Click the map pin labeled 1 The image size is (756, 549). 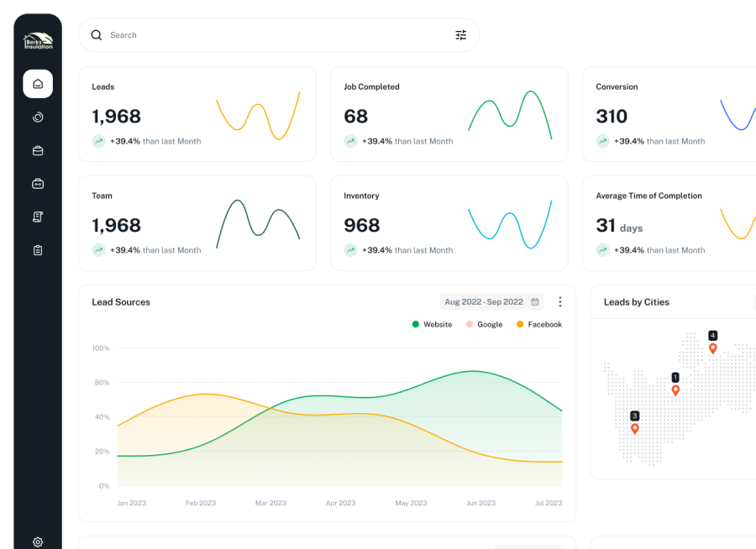675,390
